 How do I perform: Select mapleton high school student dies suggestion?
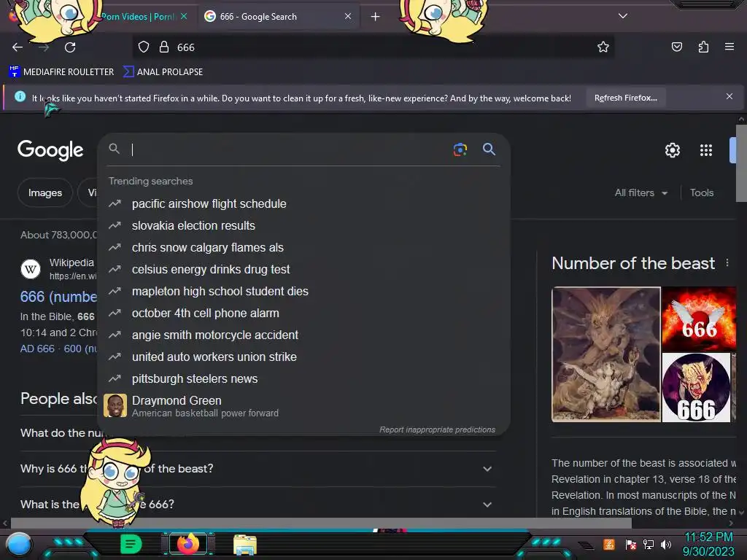[x=303, y=292]
